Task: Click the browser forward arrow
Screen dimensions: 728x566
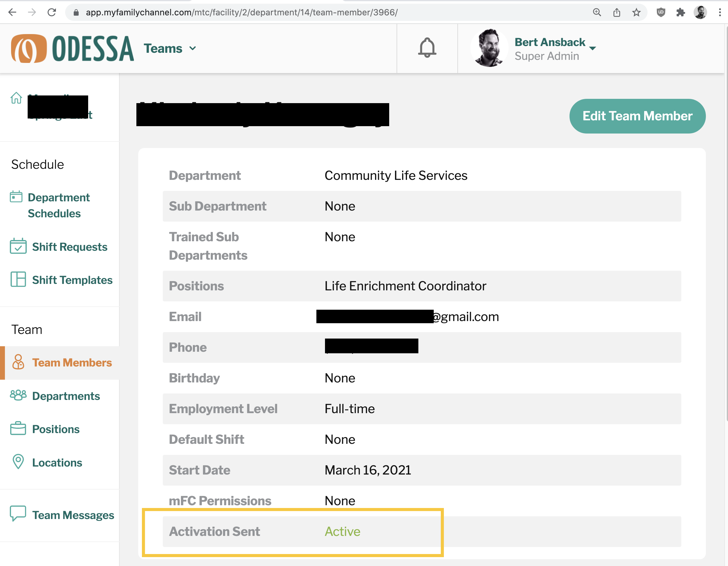Action: (32, 12)
